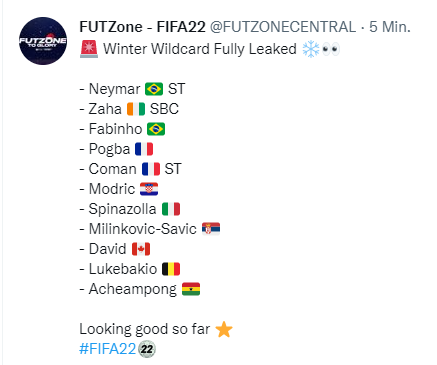This screenshot has height=365, width=437.
Task: Click the snowflake emoji
Action: click(311, 49)
